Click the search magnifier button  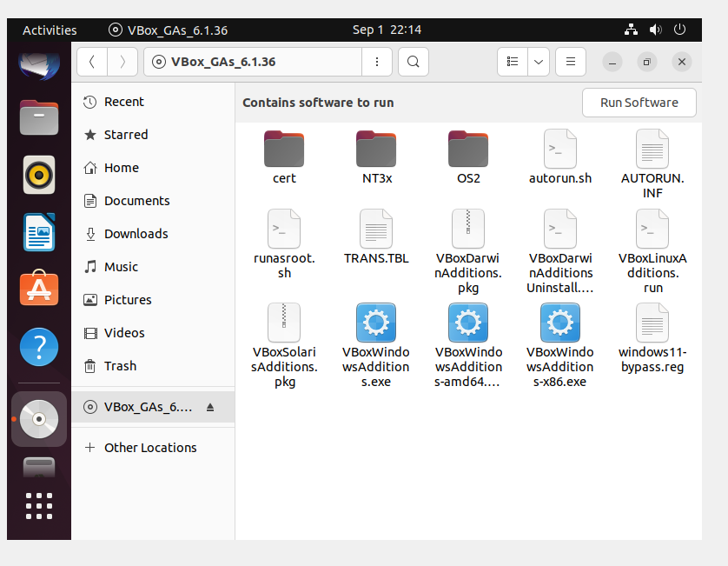tap(414, 62)
